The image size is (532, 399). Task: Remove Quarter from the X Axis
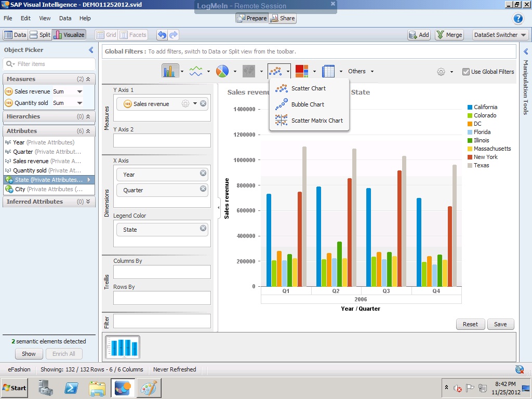[x=203, y=189]
